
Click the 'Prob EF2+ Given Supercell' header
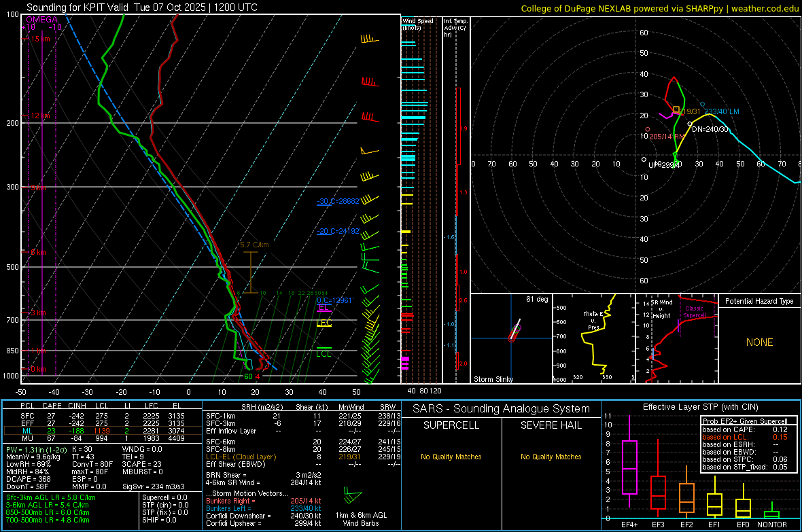click(745, 421)
